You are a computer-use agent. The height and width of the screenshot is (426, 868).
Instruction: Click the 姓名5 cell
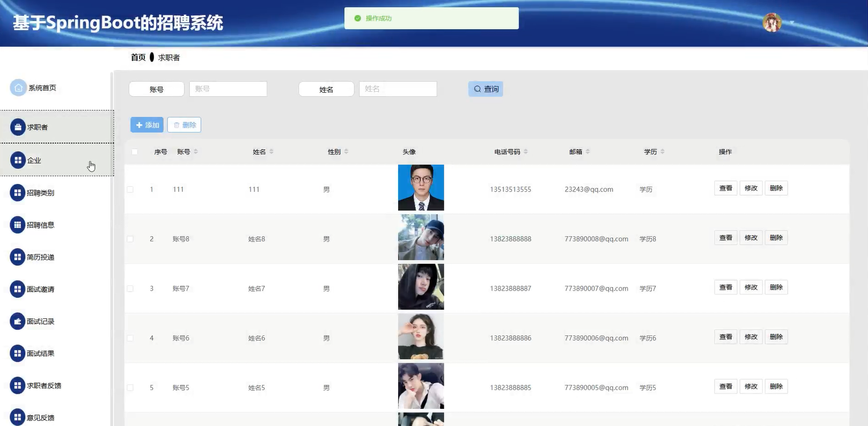tap(256, 388)
